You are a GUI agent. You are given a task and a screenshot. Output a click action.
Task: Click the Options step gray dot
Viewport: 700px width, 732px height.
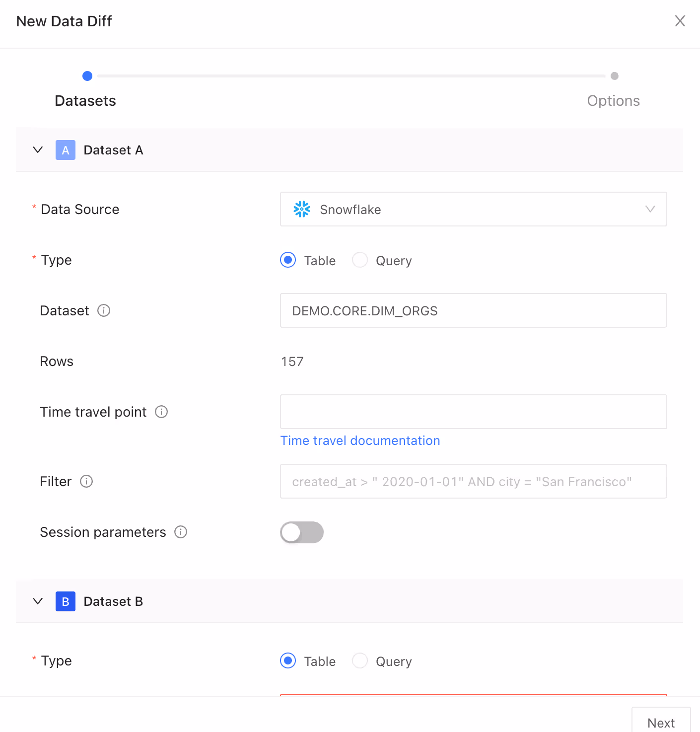[615, 76]
